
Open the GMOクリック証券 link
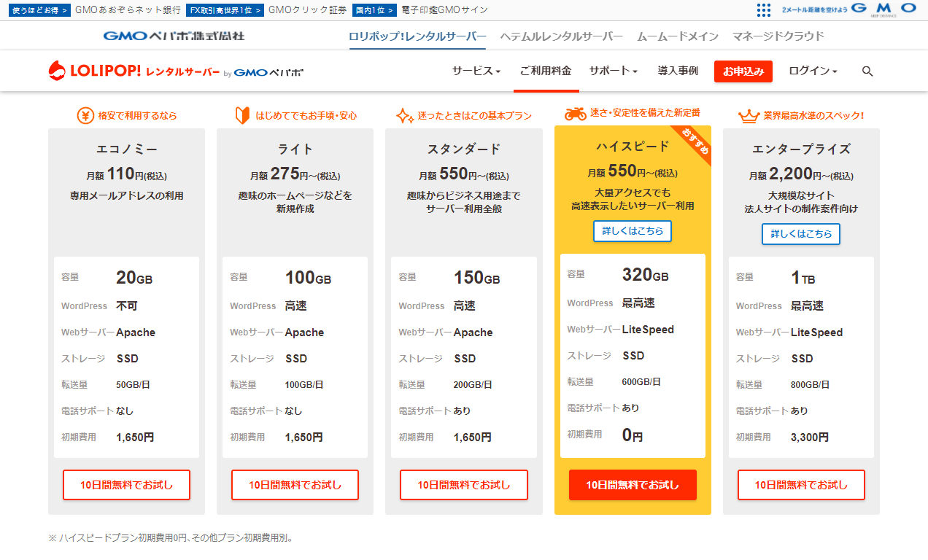307,10
